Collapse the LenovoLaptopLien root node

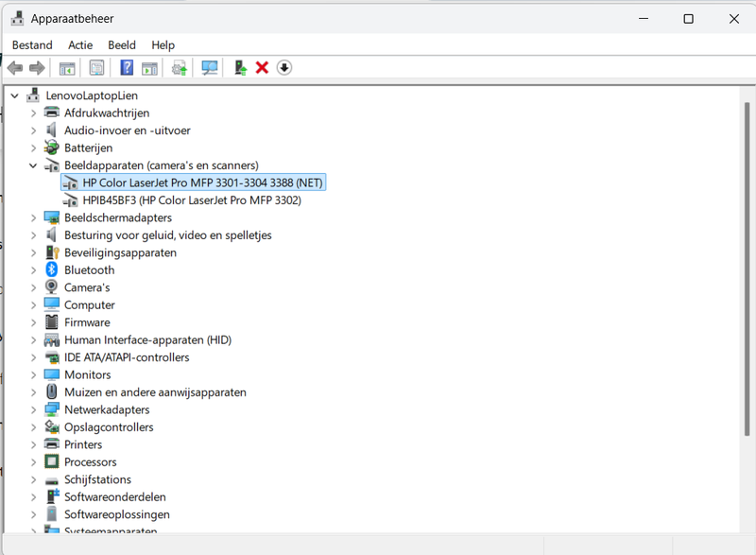[15, 95]
